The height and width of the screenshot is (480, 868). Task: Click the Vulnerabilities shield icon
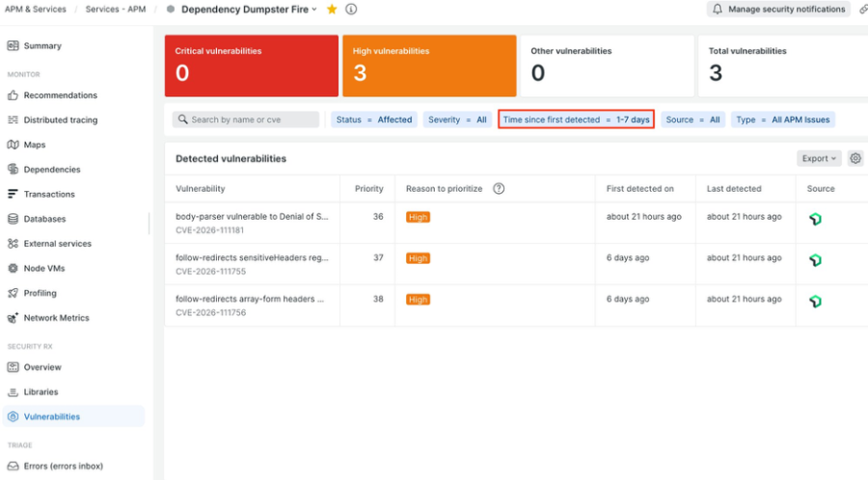coord(13,416)
